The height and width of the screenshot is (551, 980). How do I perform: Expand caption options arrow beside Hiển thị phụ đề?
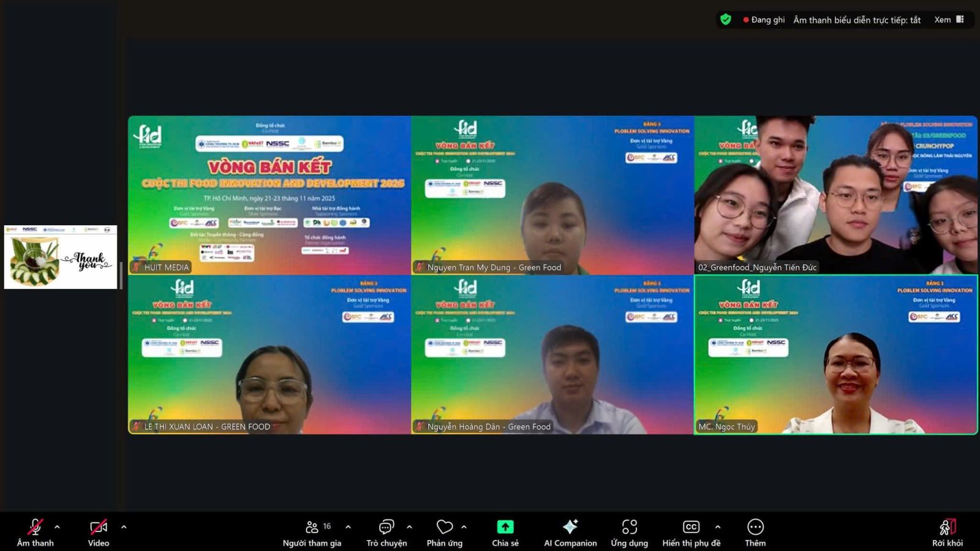718,527
